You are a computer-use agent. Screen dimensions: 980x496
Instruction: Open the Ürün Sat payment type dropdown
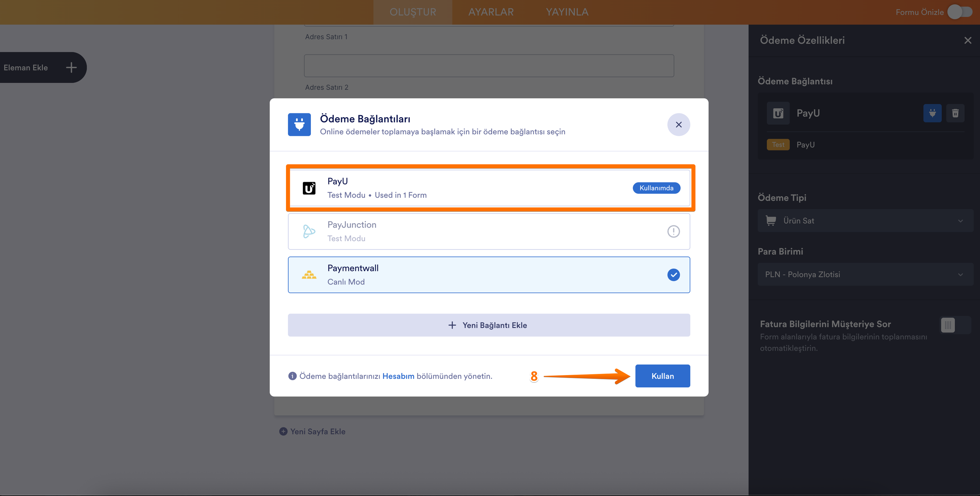click(x=865, y=220)
